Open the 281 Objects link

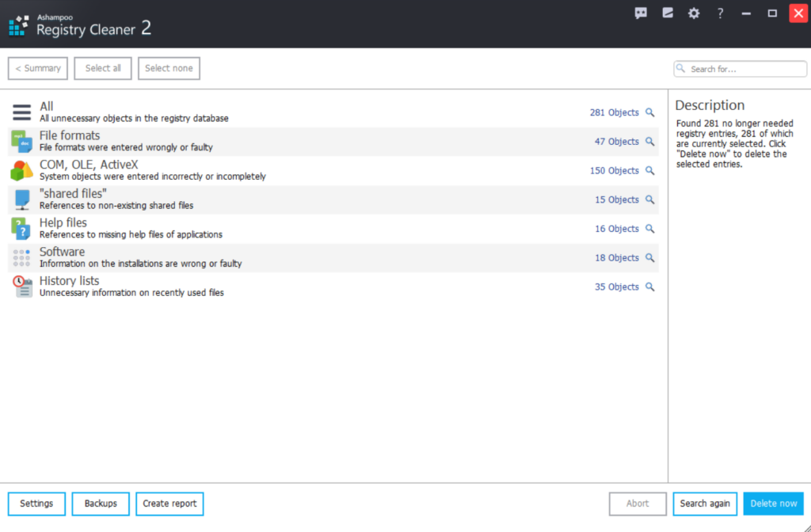pos(615,112)
